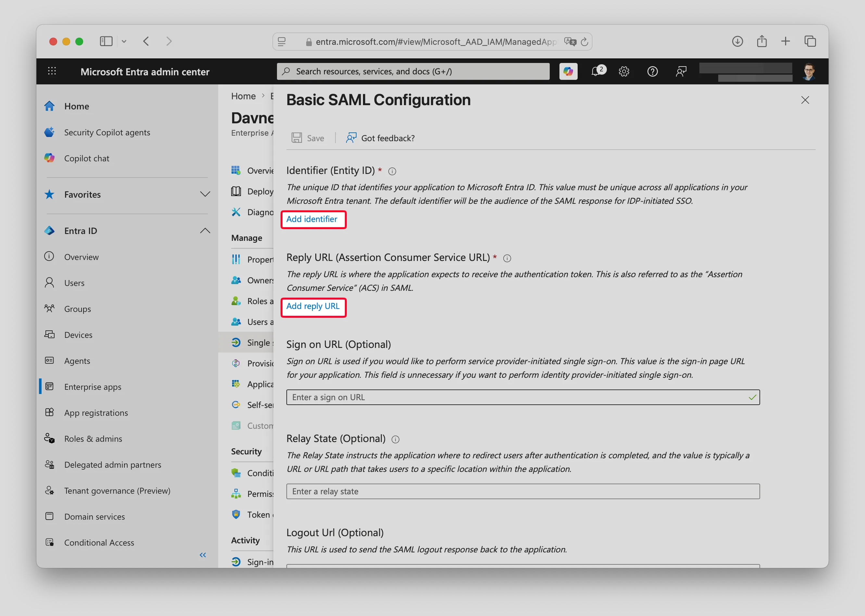Open the portal settings gear
The height and width of the screenshot is (616, 865).
624,71
